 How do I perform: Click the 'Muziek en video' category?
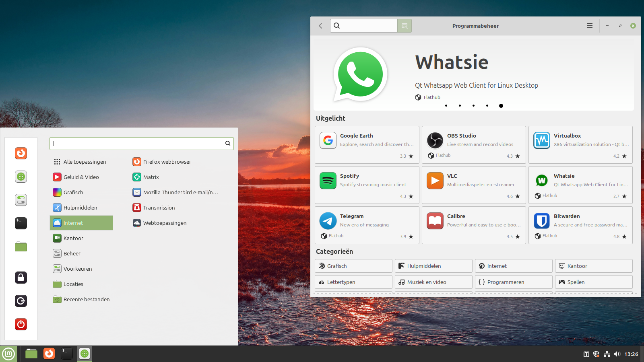click(x=433, y=282)
